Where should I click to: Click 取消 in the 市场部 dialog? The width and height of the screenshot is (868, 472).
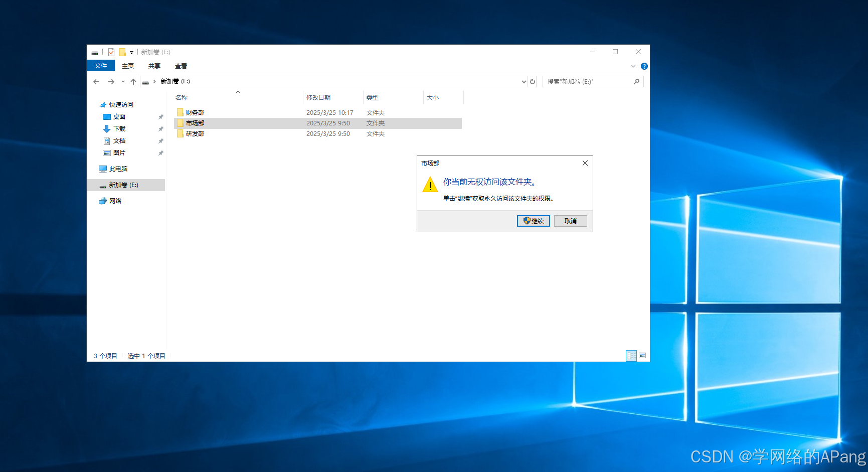click(571, 221)
